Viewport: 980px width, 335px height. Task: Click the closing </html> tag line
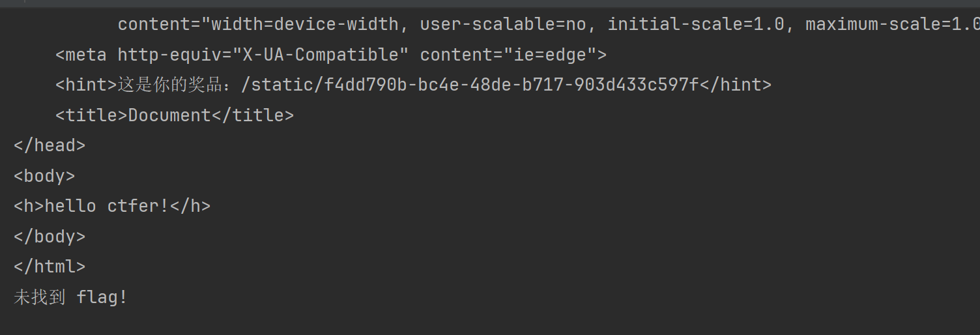pyautogui.click(x=50, y=267)
